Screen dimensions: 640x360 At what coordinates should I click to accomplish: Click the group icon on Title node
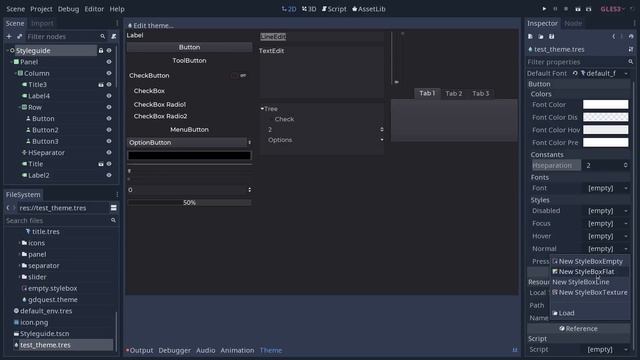(x=101, y=164)
